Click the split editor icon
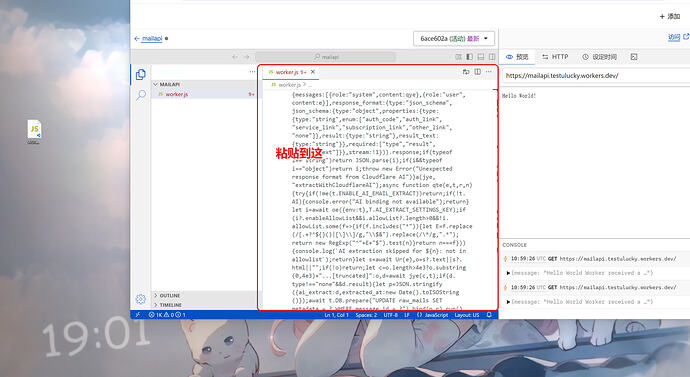 (477, 72)
